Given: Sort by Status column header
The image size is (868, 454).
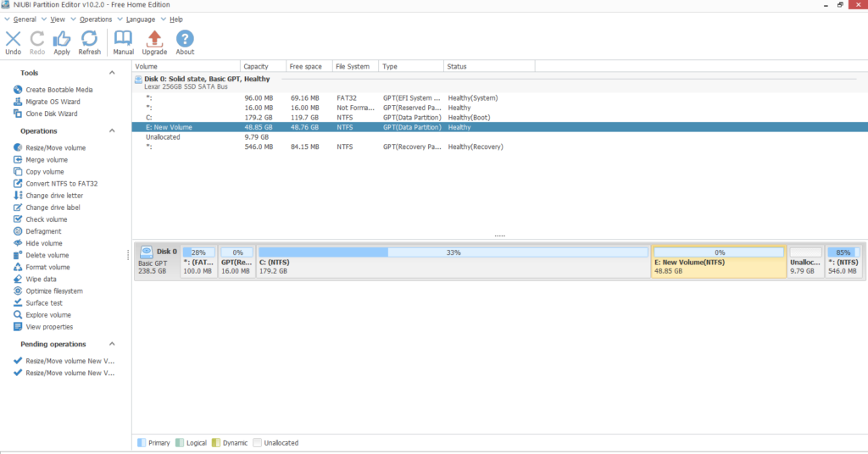Looking at the screenshot, I should (489, 66).
